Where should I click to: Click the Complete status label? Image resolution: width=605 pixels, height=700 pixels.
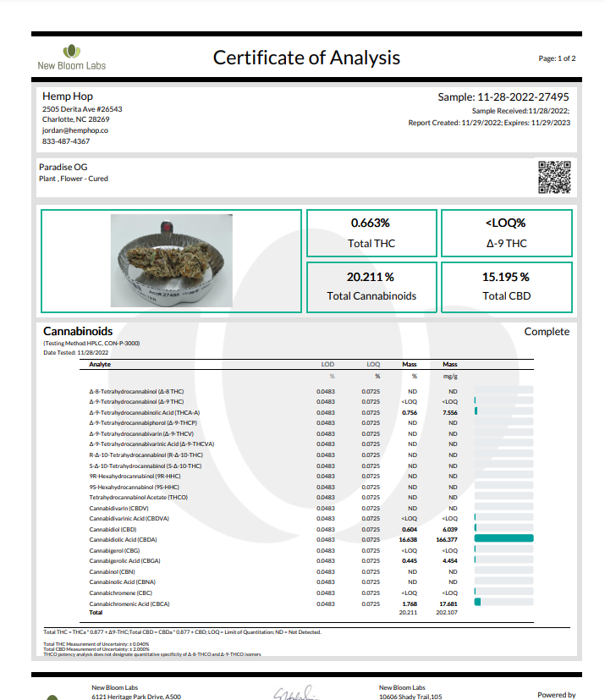[x=547, y=332]
